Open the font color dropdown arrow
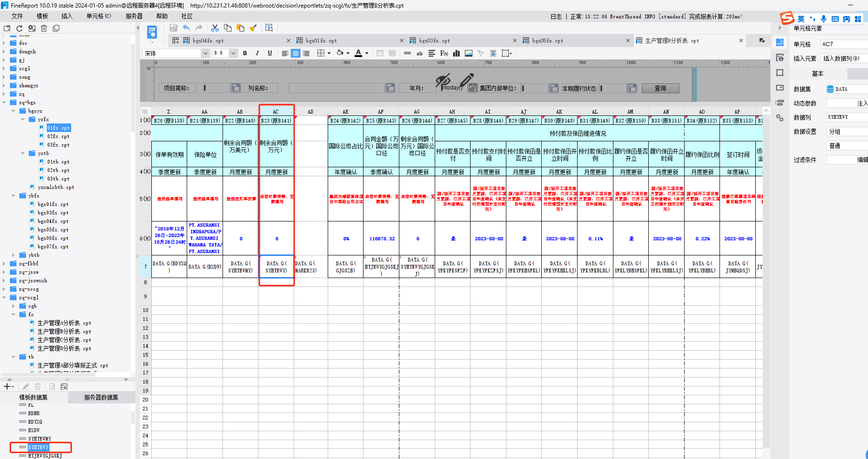 point(367,53)
